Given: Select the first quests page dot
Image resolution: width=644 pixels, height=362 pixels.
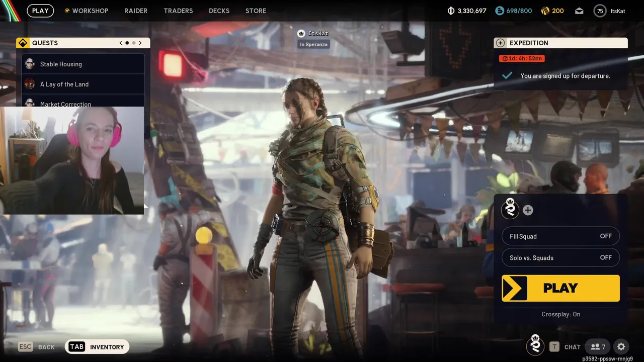Looking at the screenshot, I should point(127,43).
